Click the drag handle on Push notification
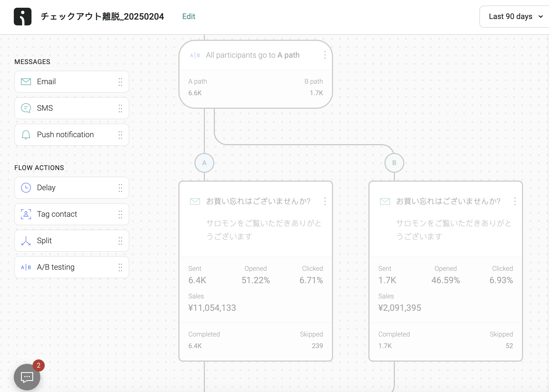The image size is (549, 392). (x=120, y=135)
